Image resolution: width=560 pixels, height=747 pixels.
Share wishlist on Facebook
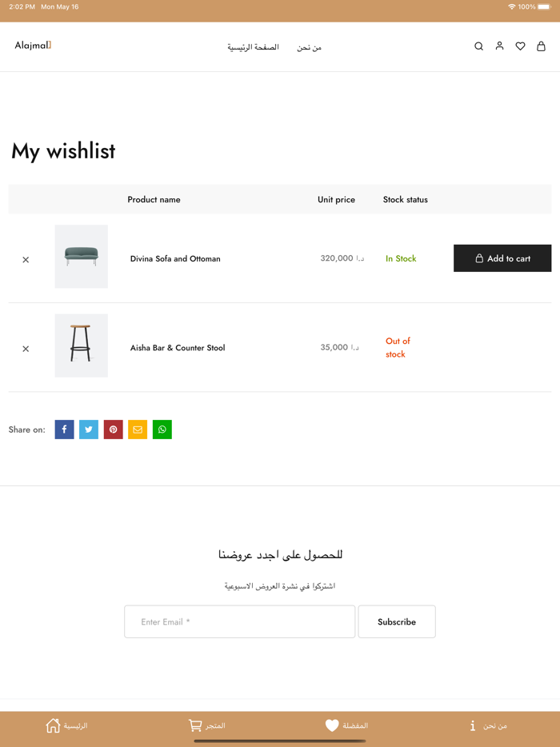(64, 429)
